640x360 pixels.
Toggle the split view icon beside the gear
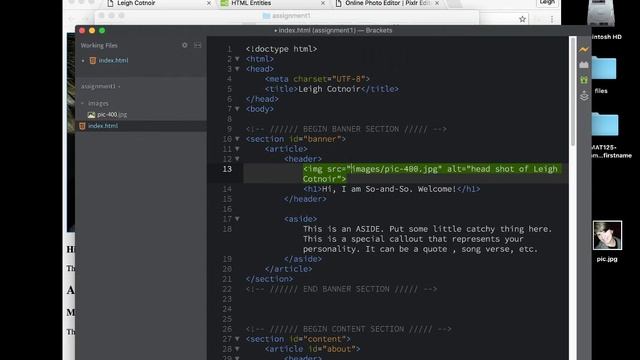198,45
